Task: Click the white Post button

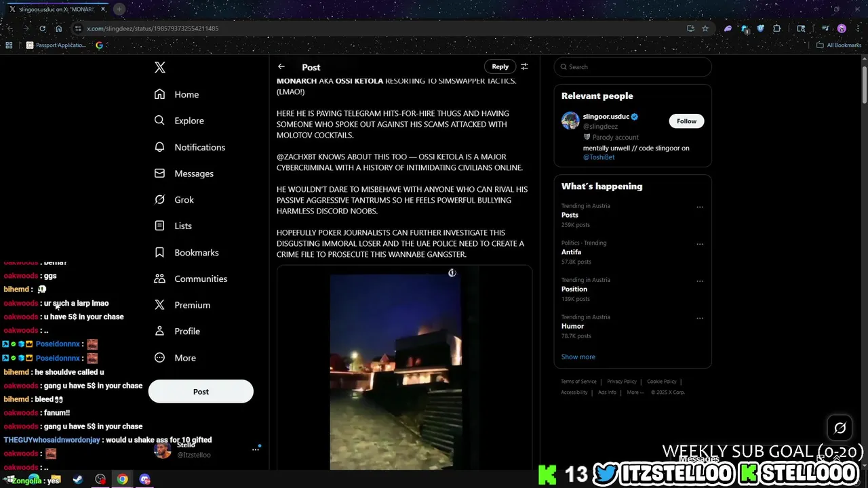Action: click(x=201, y=392)
